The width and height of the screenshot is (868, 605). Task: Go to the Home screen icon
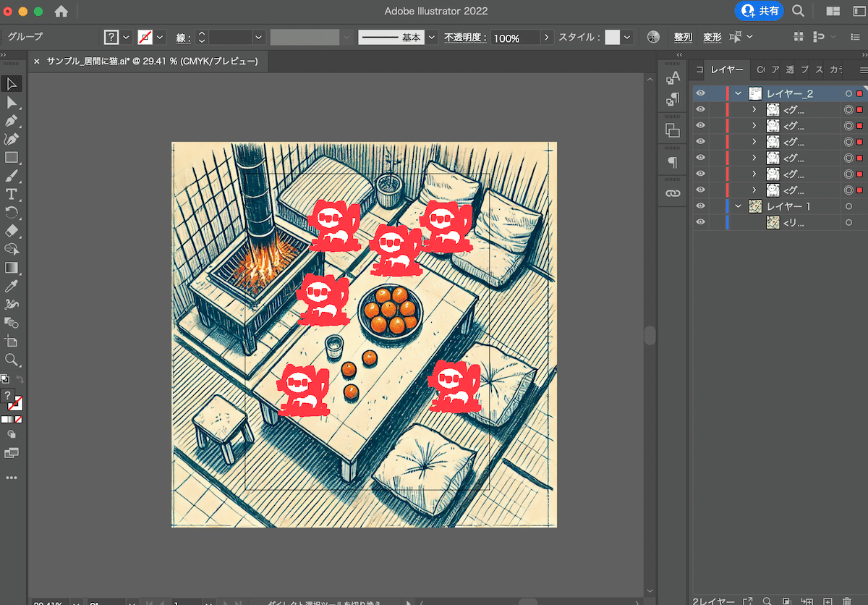click(61, 12)
